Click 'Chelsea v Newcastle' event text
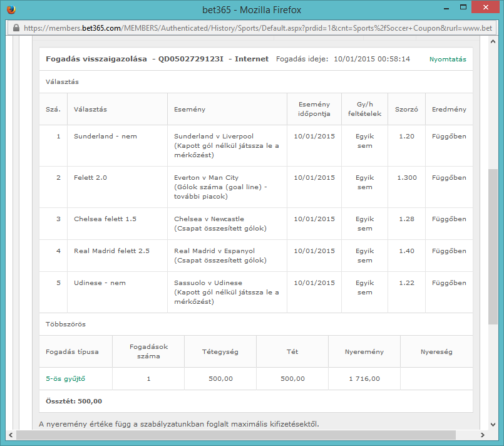 coord(209,219)
